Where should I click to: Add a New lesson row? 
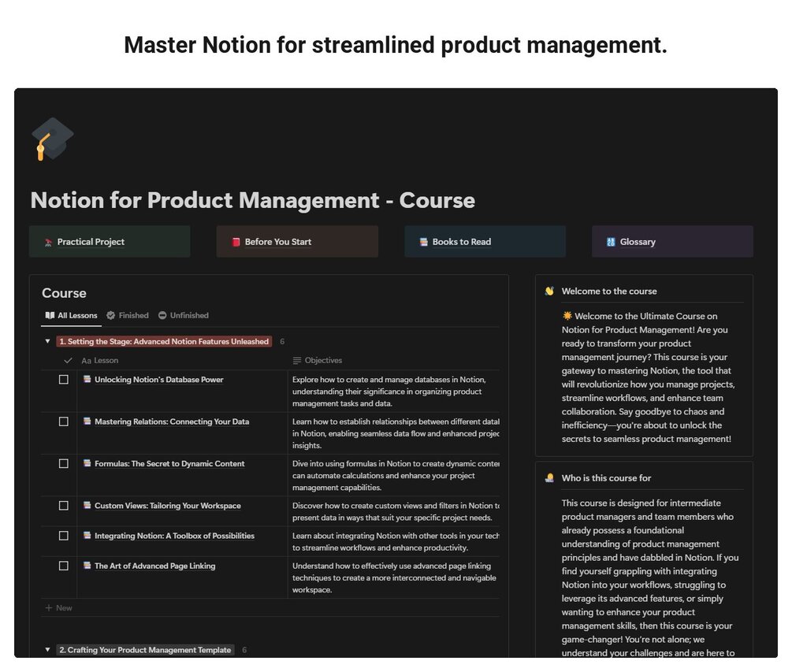click(x=59, y=608)
